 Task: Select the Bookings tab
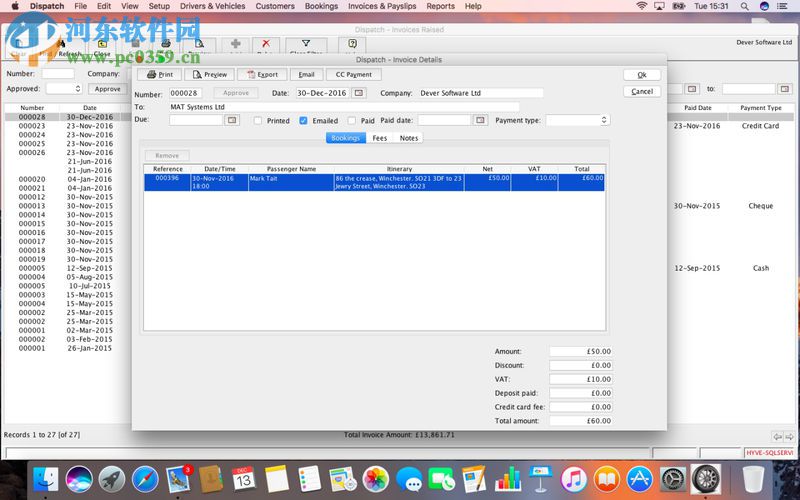(x=345, y=138)
